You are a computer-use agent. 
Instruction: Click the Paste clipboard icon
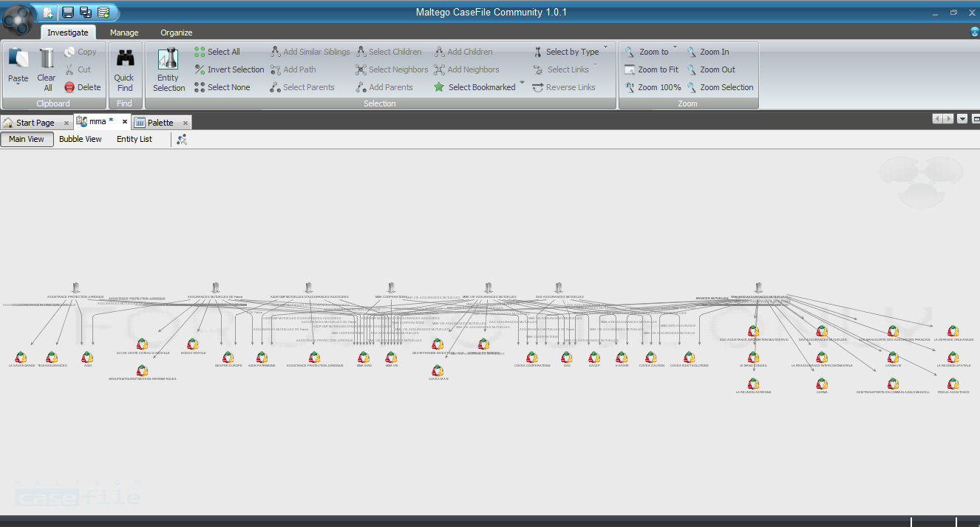tap(18, 58)
